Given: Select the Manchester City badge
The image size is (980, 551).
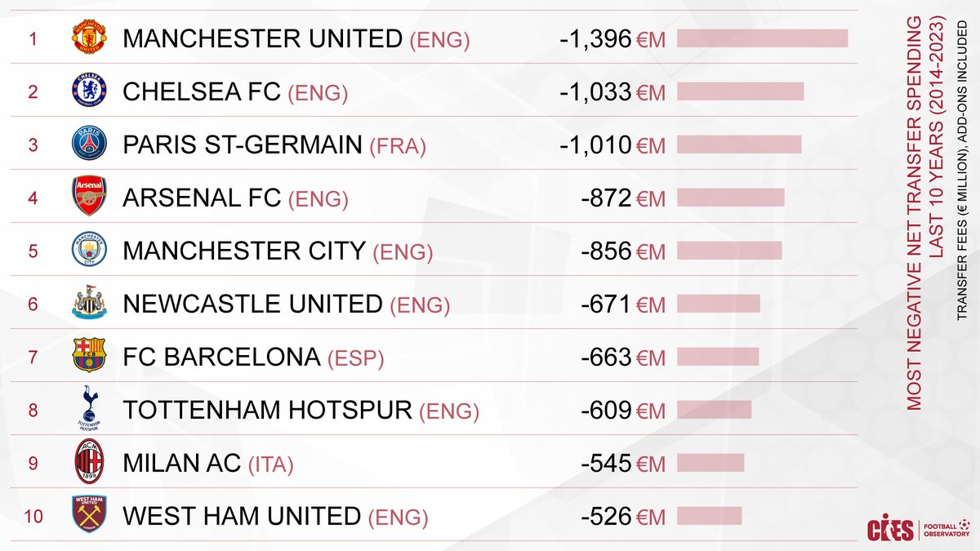Looking at the screenshot, I should [88, 250].
